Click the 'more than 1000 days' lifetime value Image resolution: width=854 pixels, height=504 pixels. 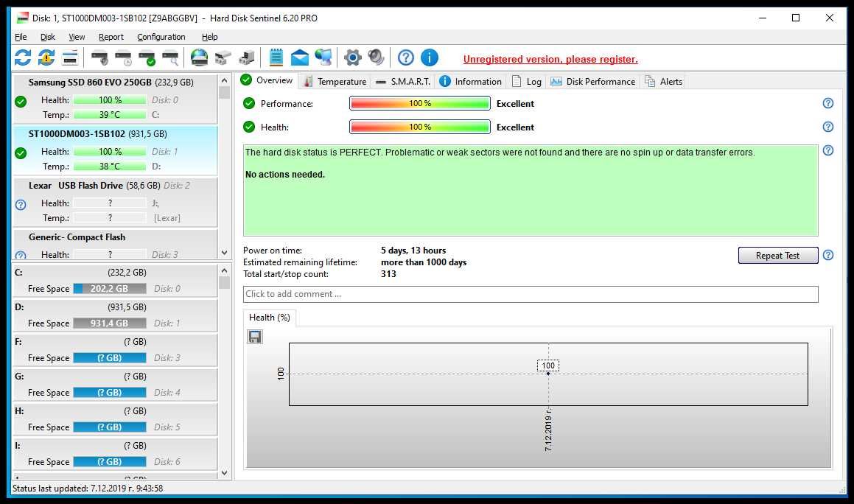tap(424, 262)
